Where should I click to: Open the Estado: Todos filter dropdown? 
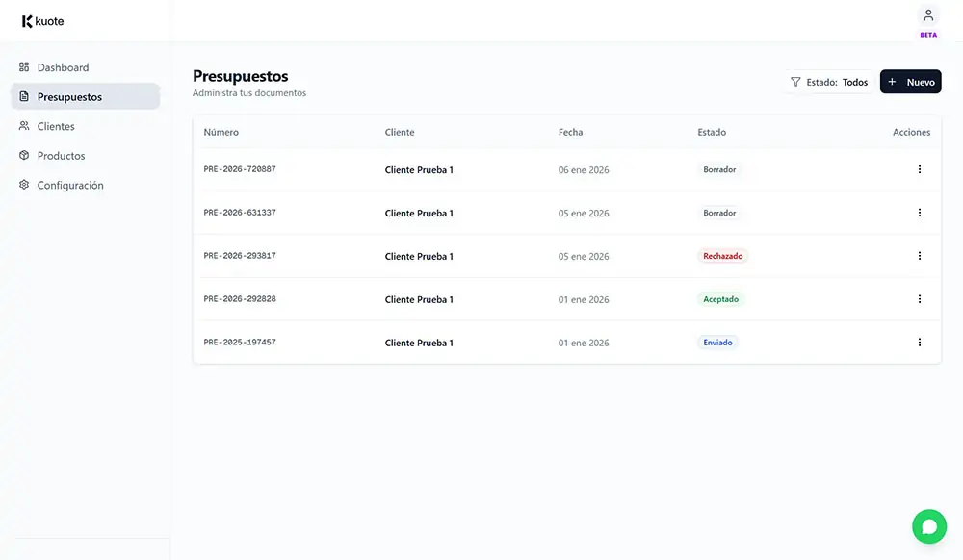(x=837, y=82)
